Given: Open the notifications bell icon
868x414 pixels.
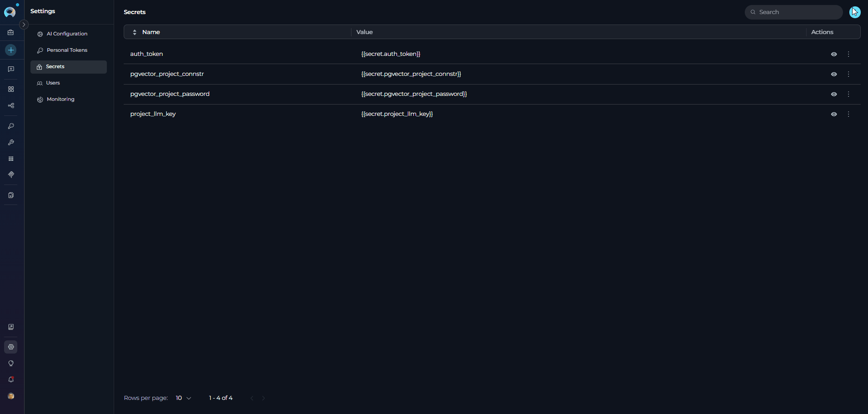Looking at the screenshot, I should point(11,379).
